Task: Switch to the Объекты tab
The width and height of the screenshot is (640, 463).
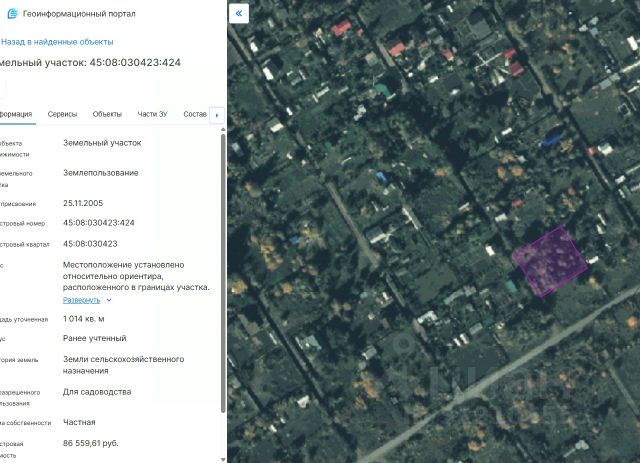Action: [x=107, y=114]
